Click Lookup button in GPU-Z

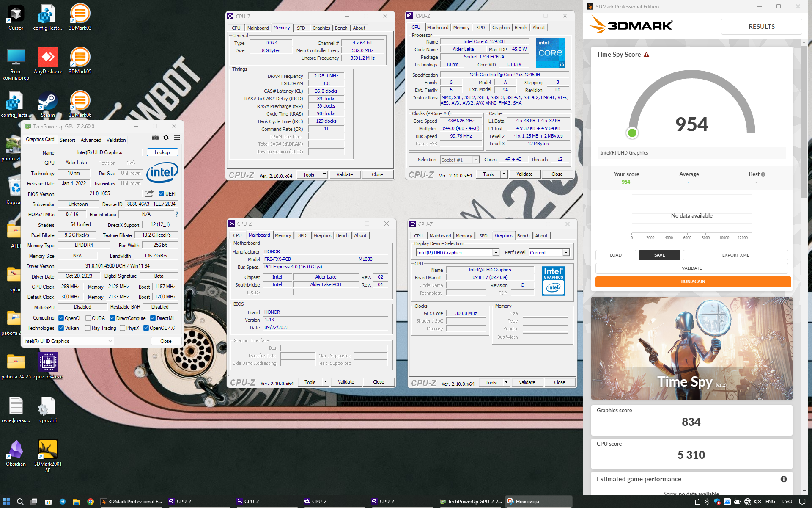coord(162,152)
